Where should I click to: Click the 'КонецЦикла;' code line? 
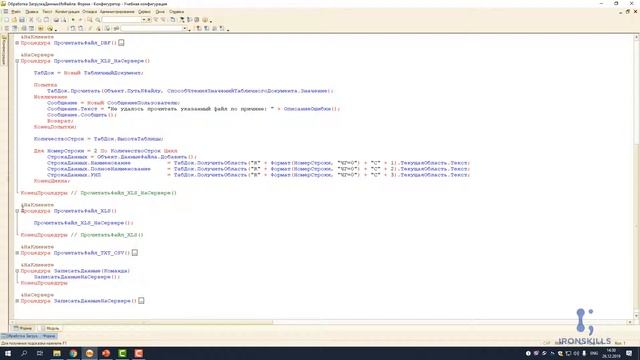pos(52,181)
